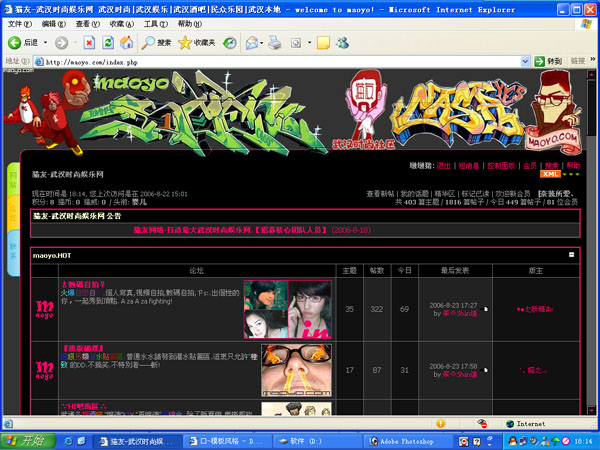Open the Edit button dropdown arrow
Viewport: 600px width, 450px height.
pyautogui.click(x=309, y=42)
